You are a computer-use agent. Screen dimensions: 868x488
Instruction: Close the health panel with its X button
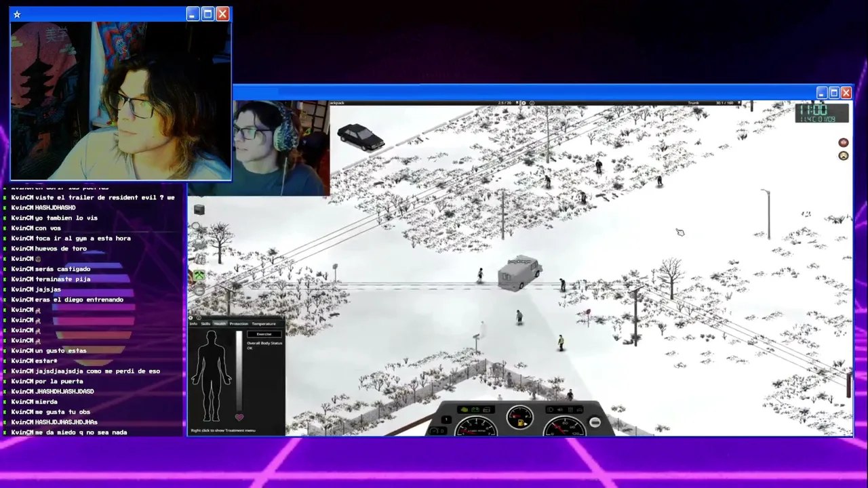tap(191, 318)
